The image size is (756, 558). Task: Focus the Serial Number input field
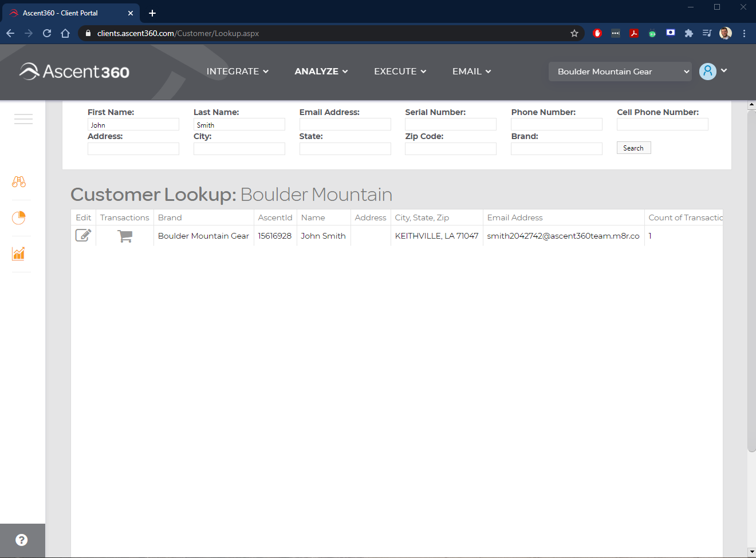[451, 124]
